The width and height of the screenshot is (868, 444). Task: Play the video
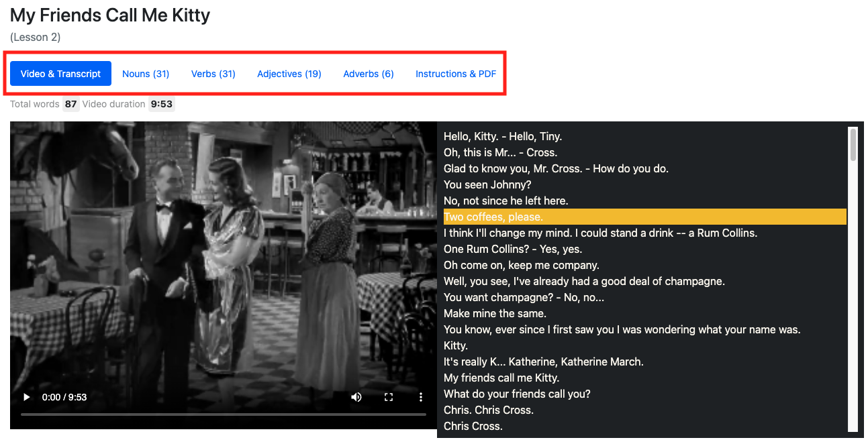tap(27, 397)
